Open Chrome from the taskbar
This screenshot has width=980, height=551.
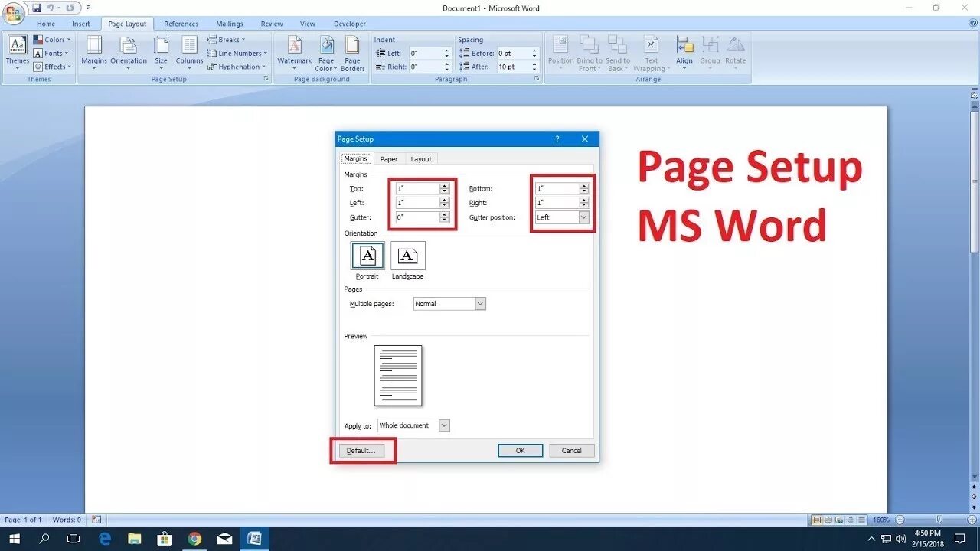(194, 539)
